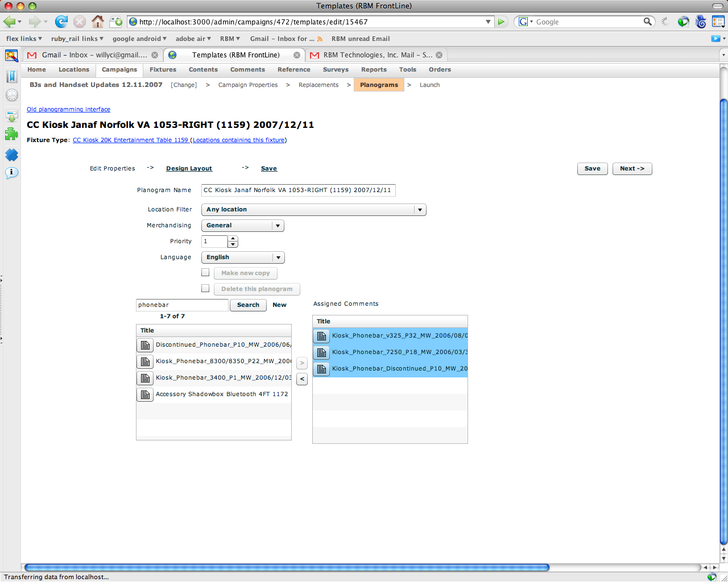Click inside the phonebar search field
This screenshot has height=582, width=728.
pyautogui.click(x=181, y=305)
